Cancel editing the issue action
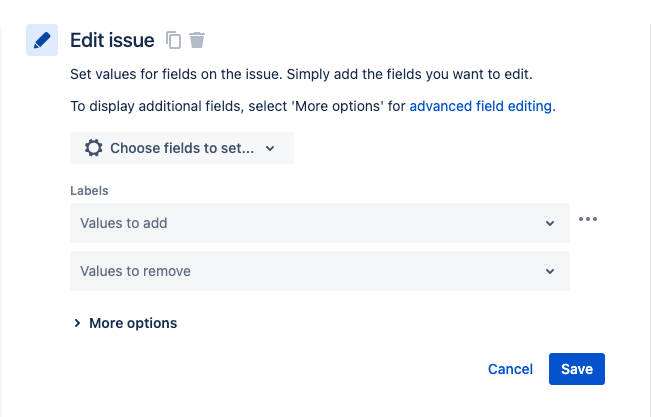 510,369
